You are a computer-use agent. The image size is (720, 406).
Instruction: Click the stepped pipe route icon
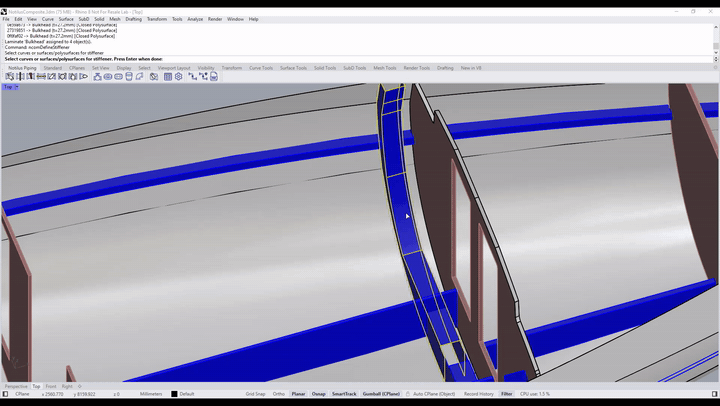[192, 77]
